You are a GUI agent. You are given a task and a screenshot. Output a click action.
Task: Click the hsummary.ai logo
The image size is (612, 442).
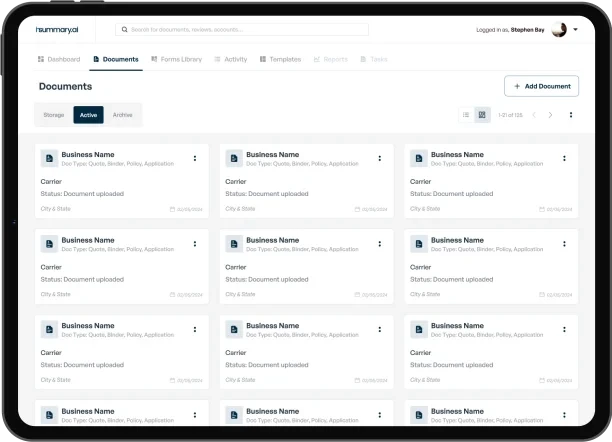[x=57, y=30]
